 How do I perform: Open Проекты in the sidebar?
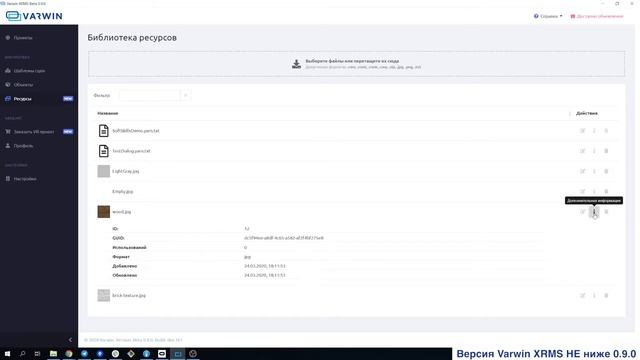23,38
